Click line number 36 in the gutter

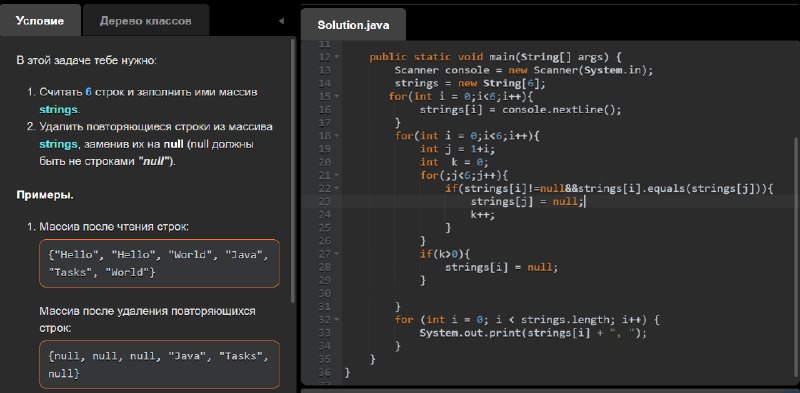(x=324, y=372)
